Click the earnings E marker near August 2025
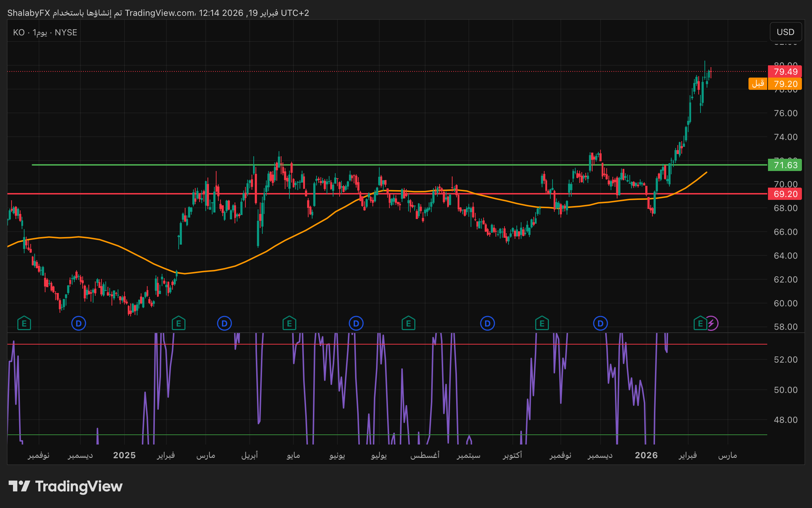The image size is (812, 508). click(408, 323)
